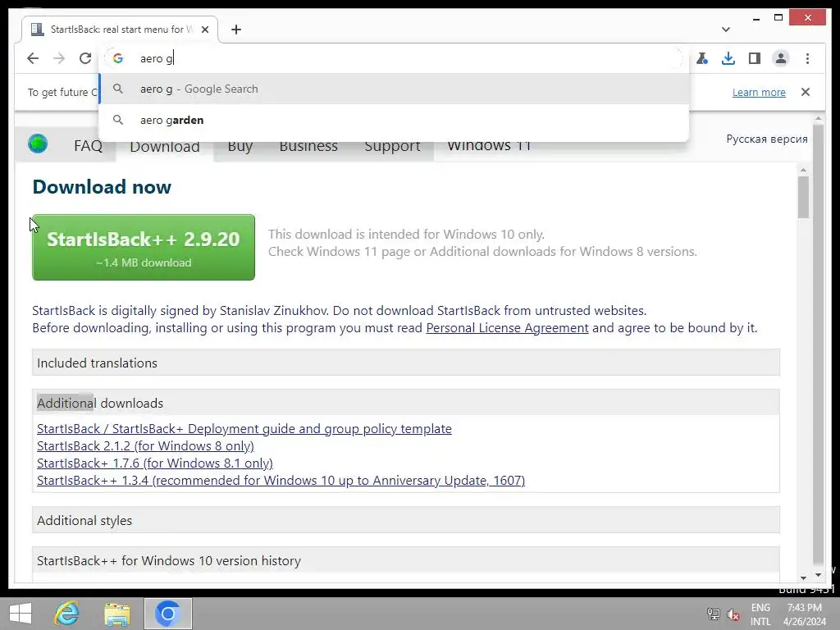Open the network tray icon
840x630 pixels.
(x=714, y=614)
